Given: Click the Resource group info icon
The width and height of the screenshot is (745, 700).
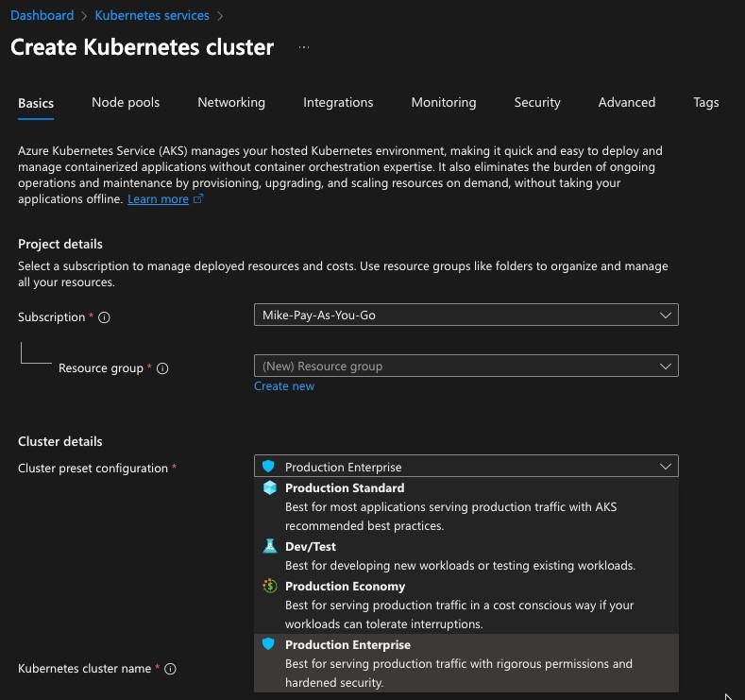Looking at the screenshot, I should [162, 368].
